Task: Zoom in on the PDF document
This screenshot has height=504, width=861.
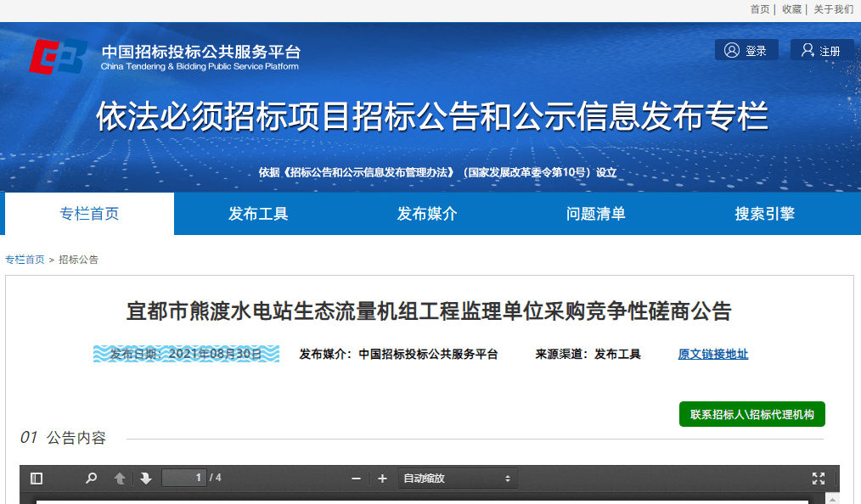Action: [382, 479]
